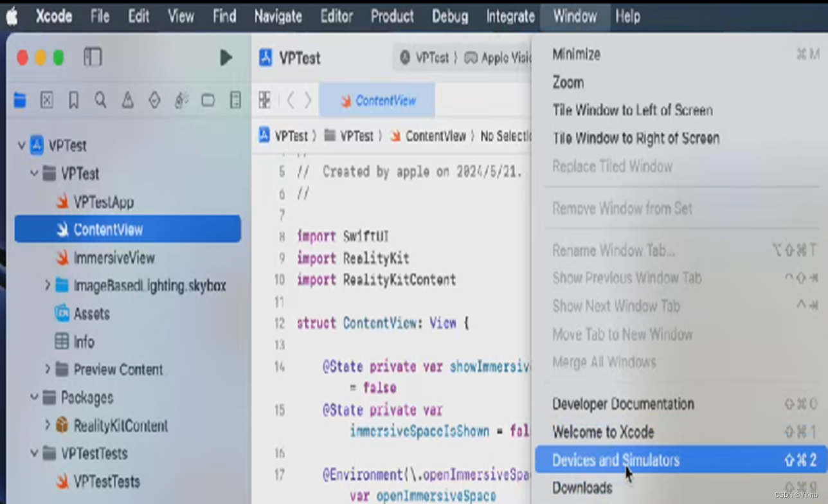Viewport: 828px width, 504px height.
Task: Show the Bookmark navigator
Action: pos(73,100)
